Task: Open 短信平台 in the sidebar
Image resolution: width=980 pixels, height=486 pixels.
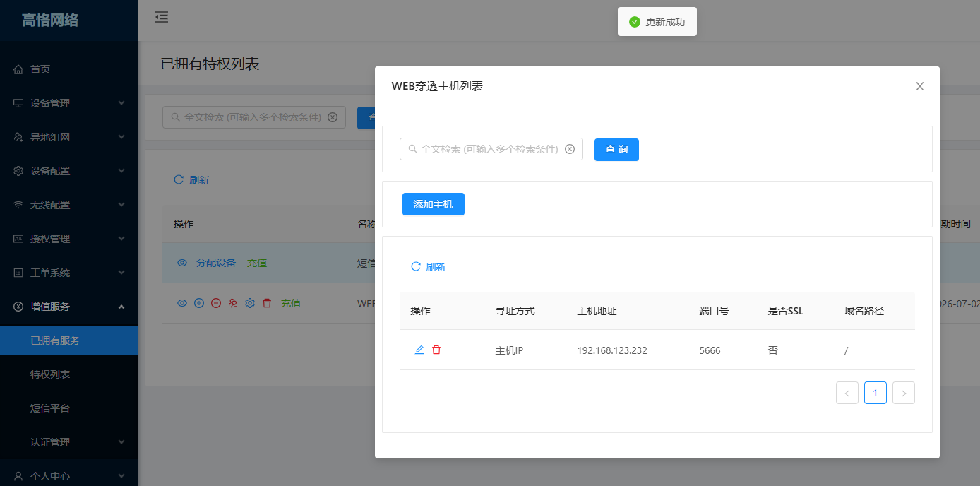Action: tap(68, 408)
